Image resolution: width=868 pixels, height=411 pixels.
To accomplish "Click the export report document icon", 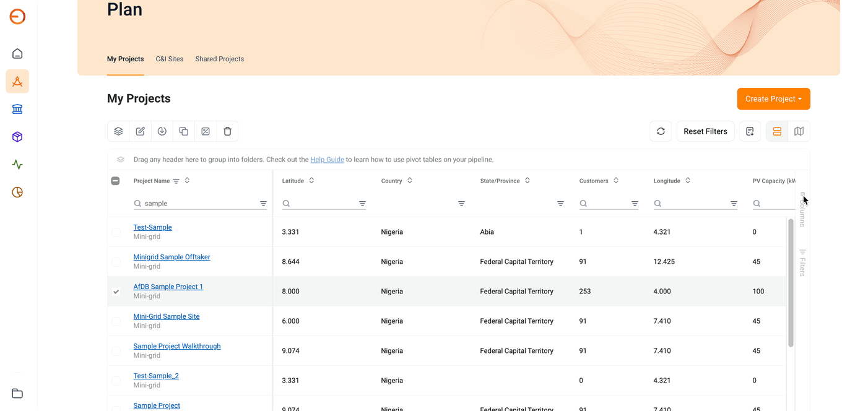I will tap(750, 131).
